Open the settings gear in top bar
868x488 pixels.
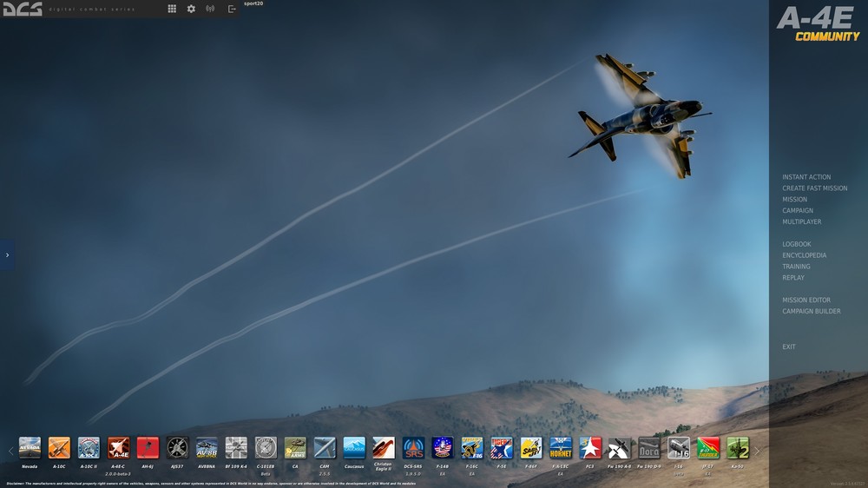click(191, 9)
